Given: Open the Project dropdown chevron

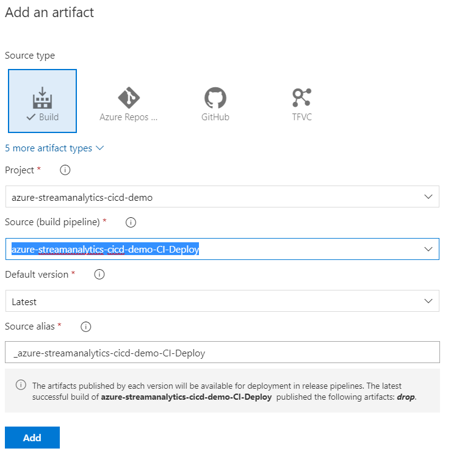Looking at the screenshot, I should pos(428,197).
